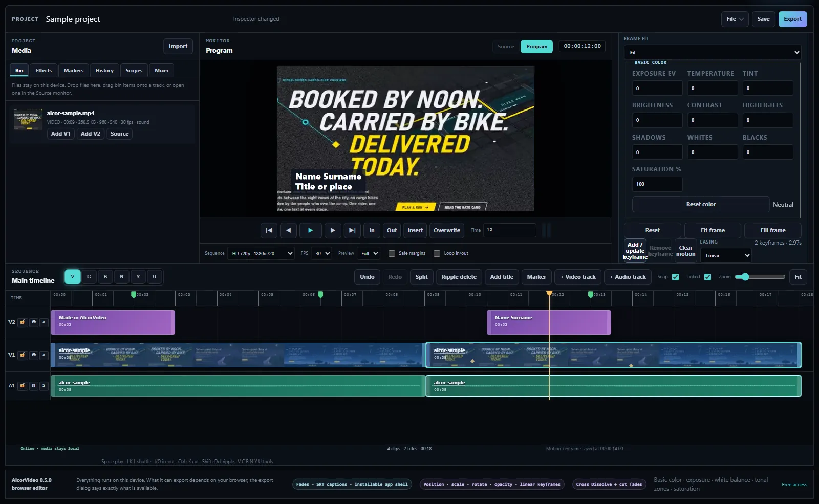Screen dimensions: 819x504
Task: Remove track V2 with its x icon
Action: pos(44,322)
